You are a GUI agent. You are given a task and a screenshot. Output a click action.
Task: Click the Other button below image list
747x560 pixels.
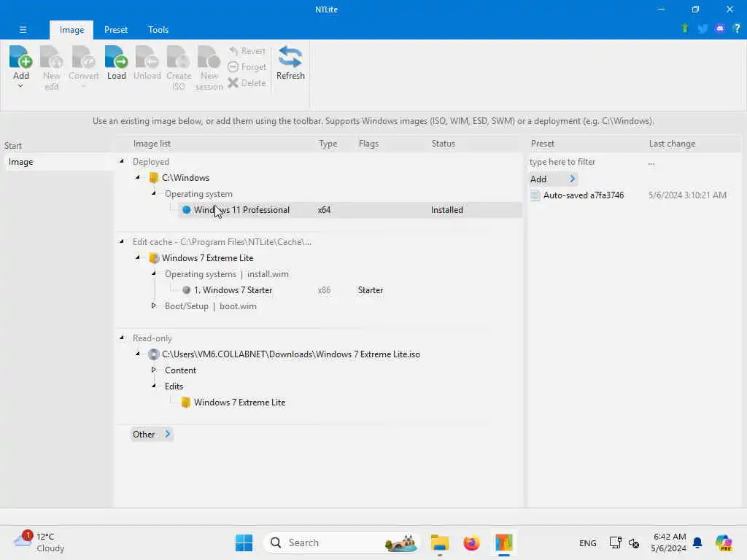152,435
